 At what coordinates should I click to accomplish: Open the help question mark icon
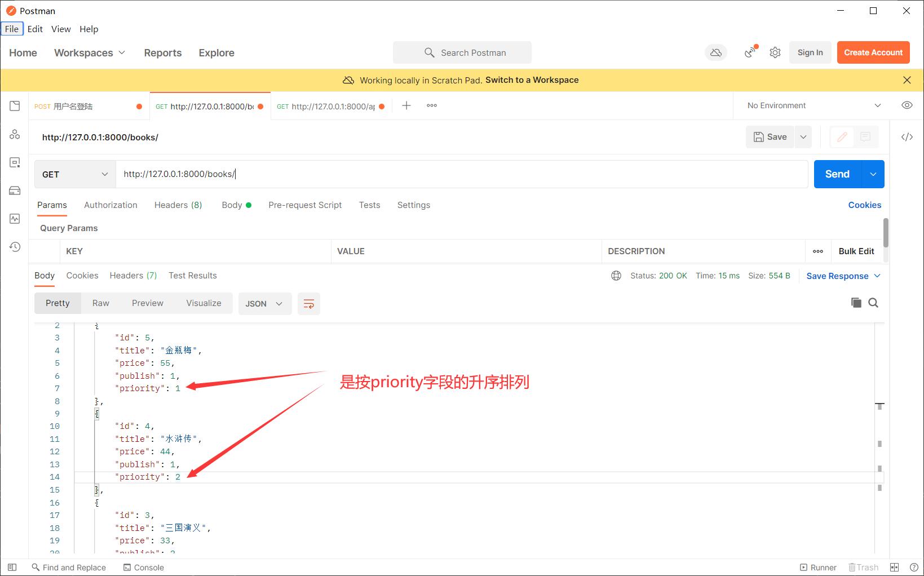tap(913, 568)
